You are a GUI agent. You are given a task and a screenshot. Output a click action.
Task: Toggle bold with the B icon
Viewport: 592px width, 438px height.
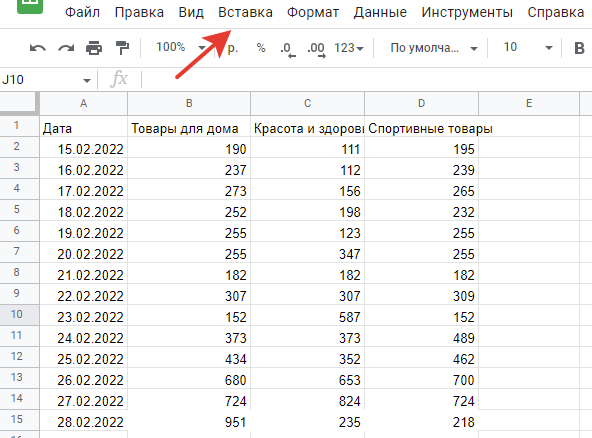(x=579, y=48)
